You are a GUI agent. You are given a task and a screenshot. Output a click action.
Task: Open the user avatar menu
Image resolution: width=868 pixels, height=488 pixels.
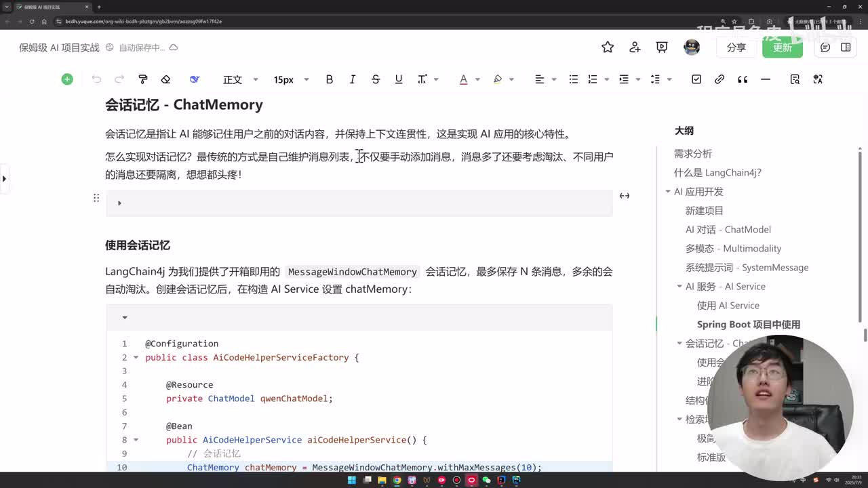pos(692,47)
